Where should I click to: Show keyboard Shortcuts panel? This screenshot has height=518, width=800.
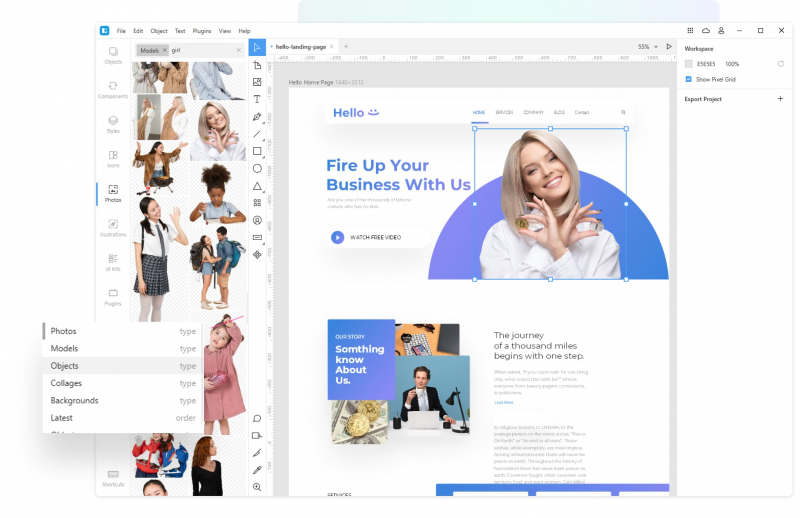[113, 479]
